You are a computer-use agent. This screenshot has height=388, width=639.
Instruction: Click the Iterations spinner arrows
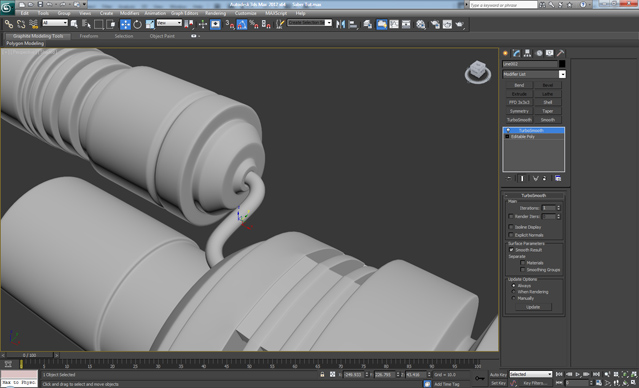558,208
